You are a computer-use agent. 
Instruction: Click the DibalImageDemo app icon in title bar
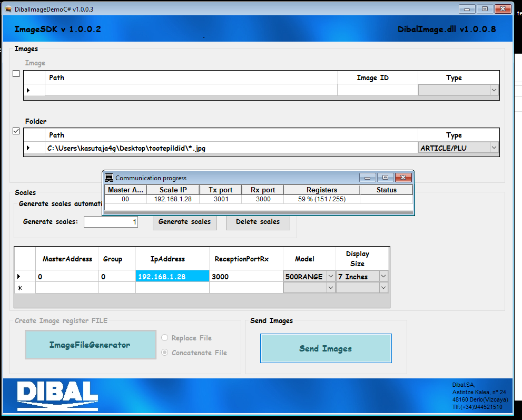click(x=8, y=9)
